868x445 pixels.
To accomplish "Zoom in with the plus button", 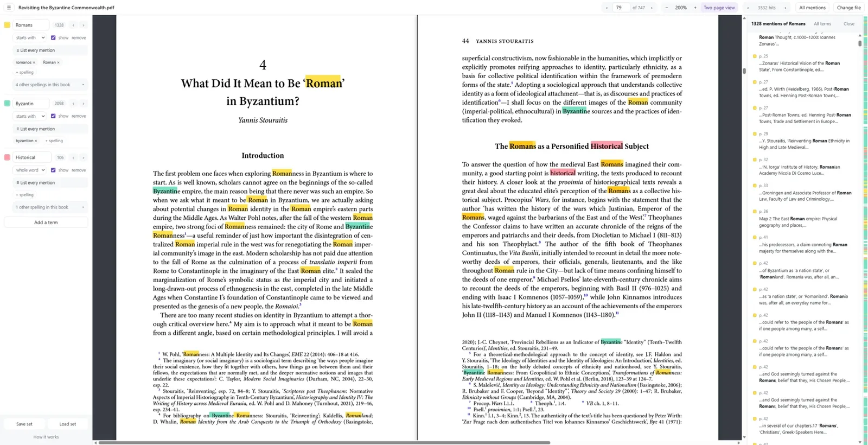I will click(x=695, y=8).
